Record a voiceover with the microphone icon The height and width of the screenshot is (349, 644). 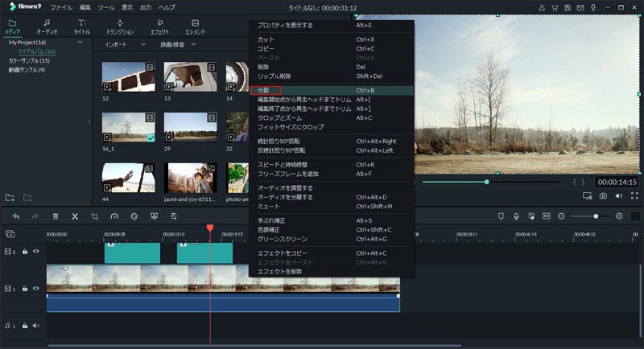[x=516, y=216]
